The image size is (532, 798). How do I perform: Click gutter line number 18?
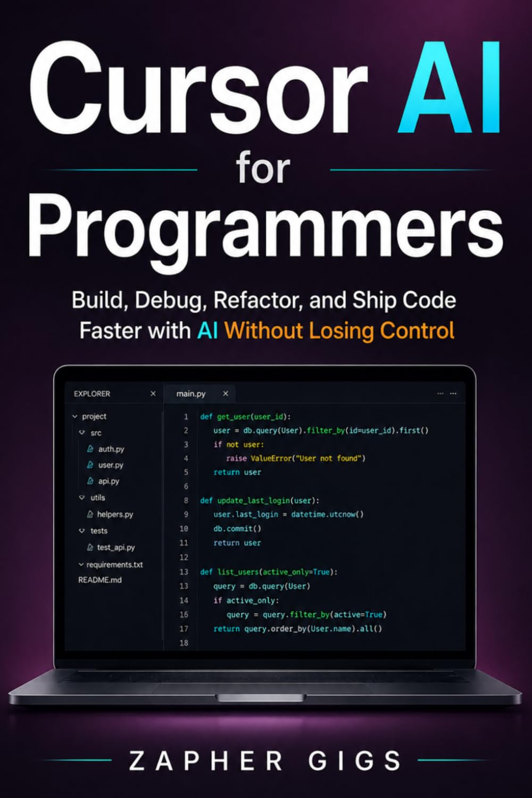184,643
